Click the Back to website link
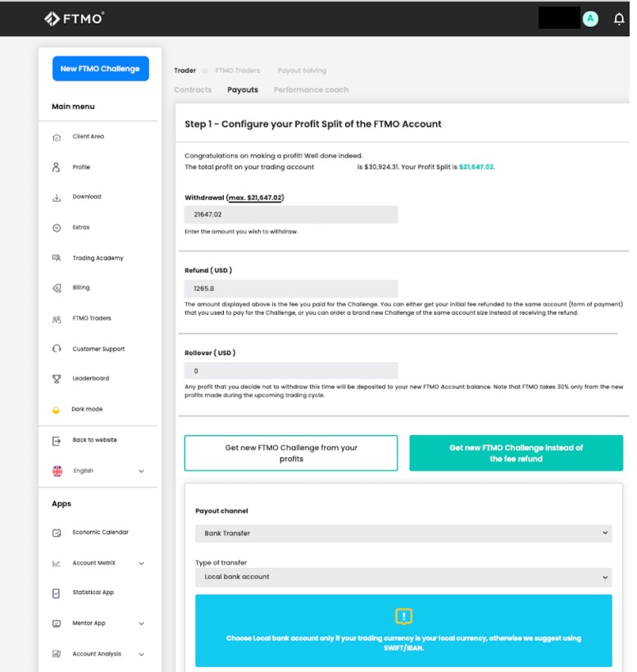The width and height of the screenshot is (637, 672). click(x=95, y=440)
